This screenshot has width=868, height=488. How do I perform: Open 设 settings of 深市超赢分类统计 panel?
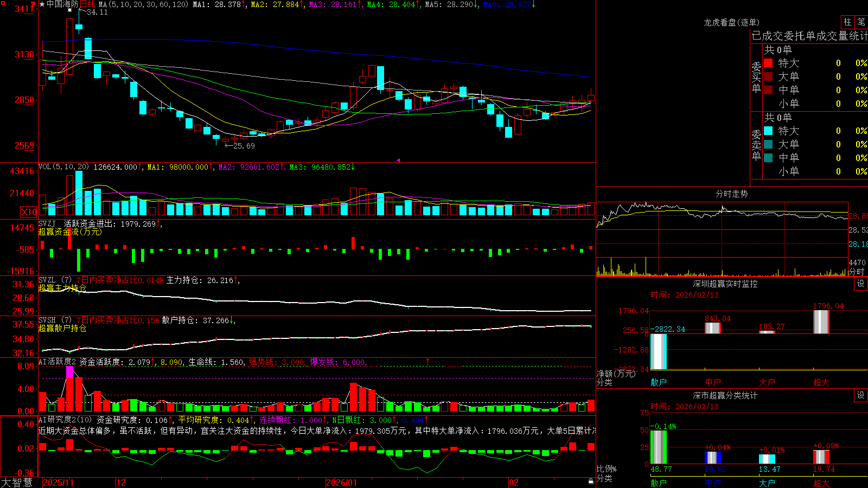click(x=861, y=395)
